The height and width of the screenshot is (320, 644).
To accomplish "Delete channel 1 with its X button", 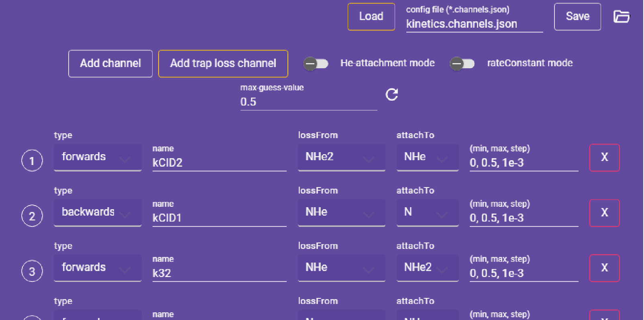I will [x=604, y=157].
